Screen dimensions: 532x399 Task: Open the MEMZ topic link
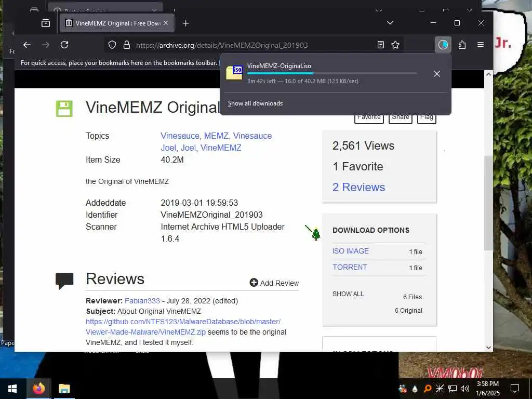[x=216, y=136]
